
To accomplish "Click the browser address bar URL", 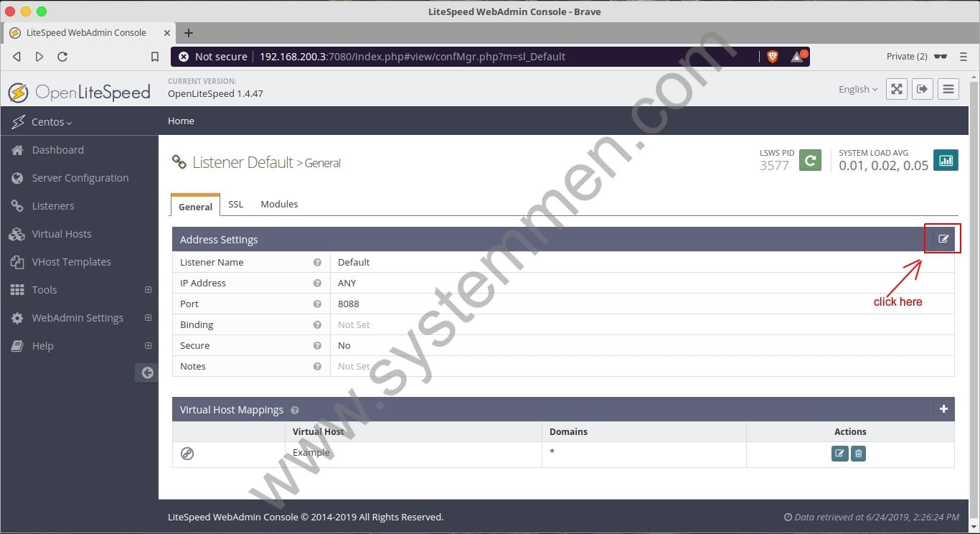I will click(413, 57).
